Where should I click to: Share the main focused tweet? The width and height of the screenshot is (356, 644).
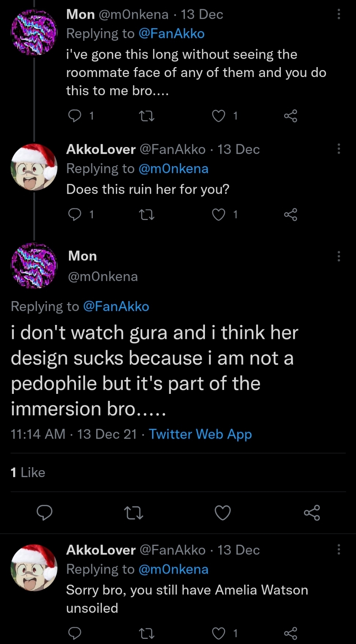click(312, 512)
